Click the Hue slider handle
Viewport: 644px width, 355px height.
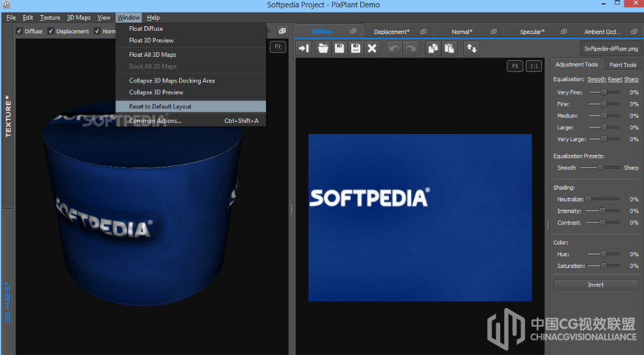pos(603,254)
